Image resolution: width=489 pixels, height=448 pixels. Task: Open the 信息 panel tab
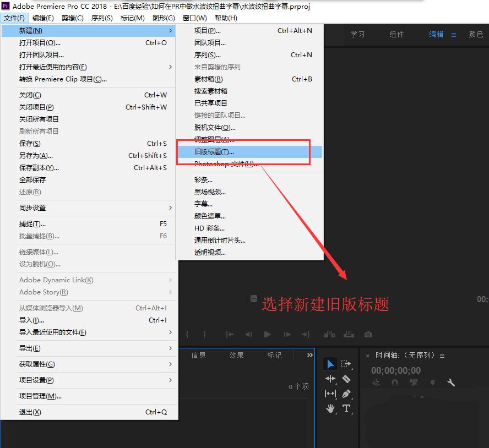(x=198, y=355)
